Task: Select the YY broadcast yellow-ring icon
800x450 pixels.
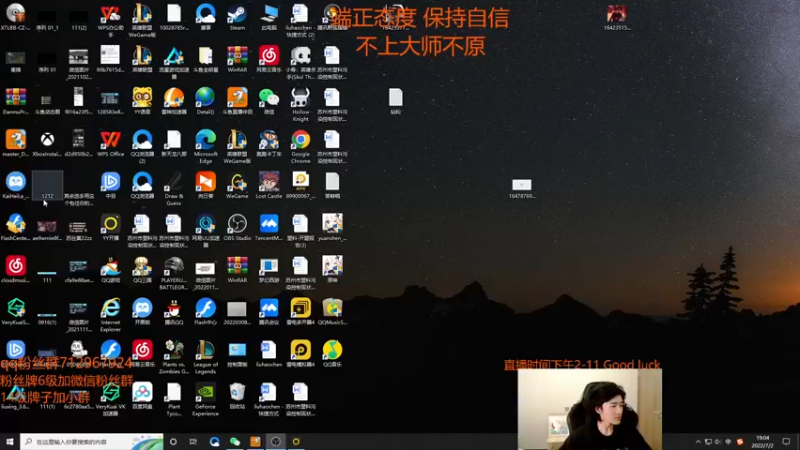Action: (110, 227)
